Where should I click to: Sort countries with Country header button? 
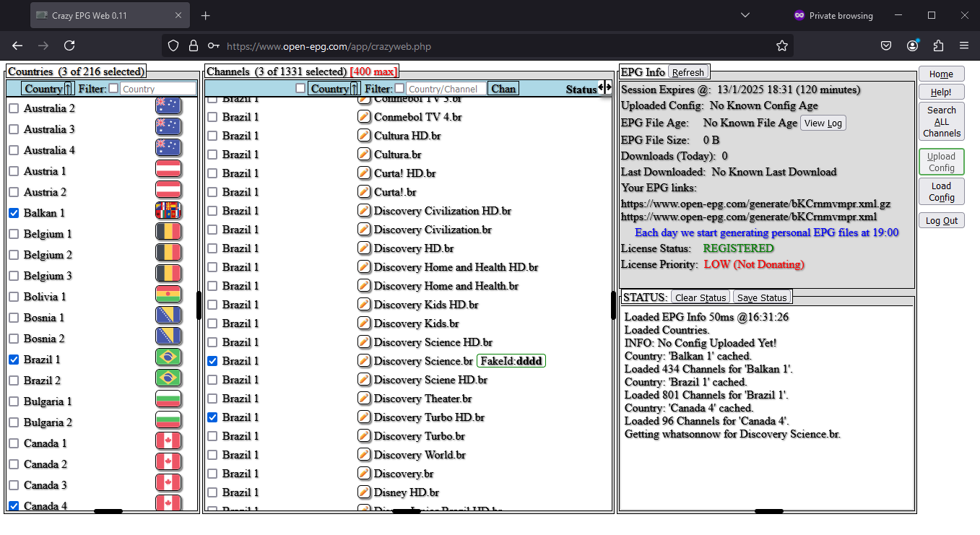(48, 89)
